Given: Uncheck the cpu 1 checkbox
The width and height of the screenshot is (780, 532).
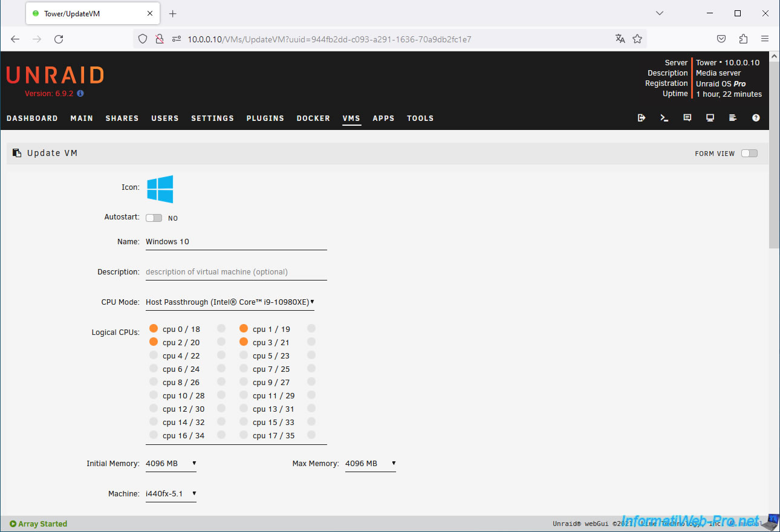Looking at the screenshot, I should 244,328.
